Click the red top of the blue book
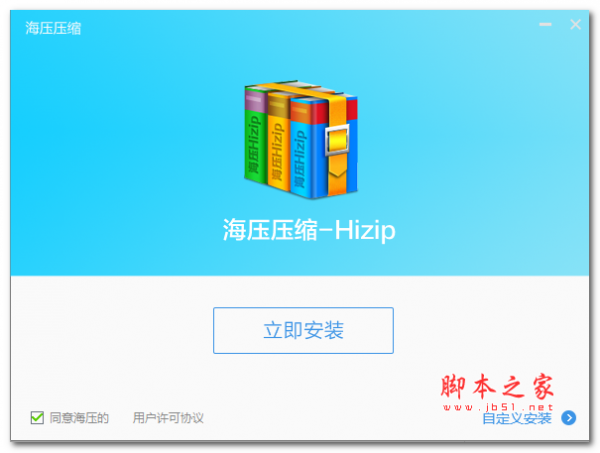The width and height of the screenshot is (600, 453). coord(309,111)
